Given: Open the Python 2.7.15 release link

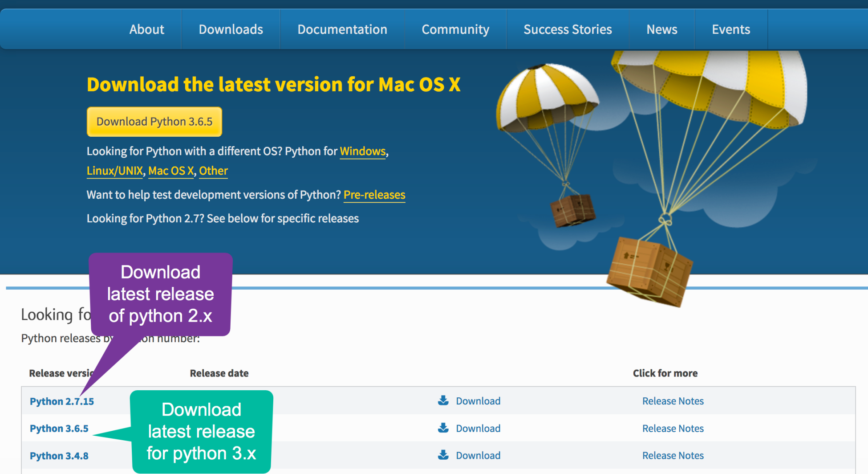Looking at the screenshot, I should pyautogui.click(x=62, y=401).
